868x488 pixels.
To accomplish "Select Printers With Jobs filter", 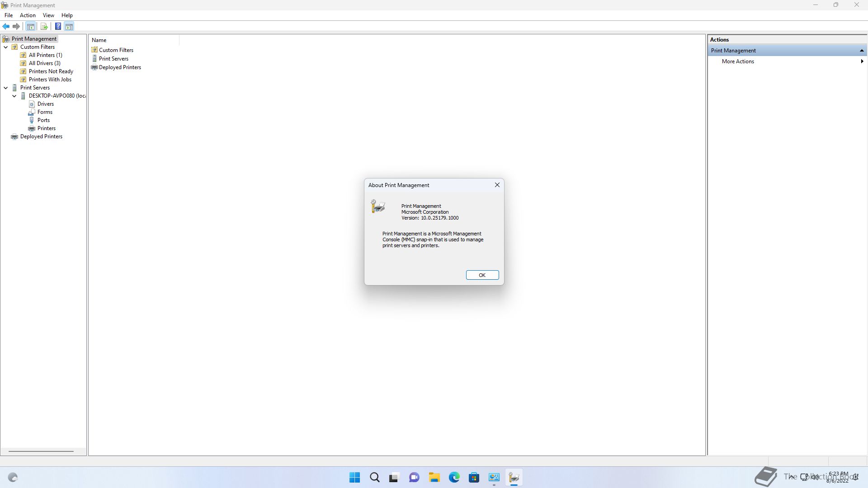I will (50, 80).
